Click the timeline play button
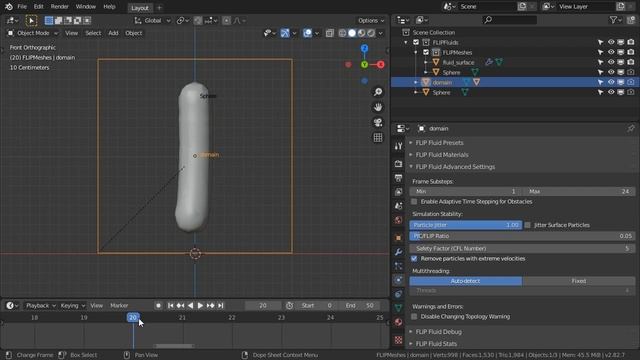Image resolution: width=640 pixels, height=360 pixels. click(x=200, y=305)
